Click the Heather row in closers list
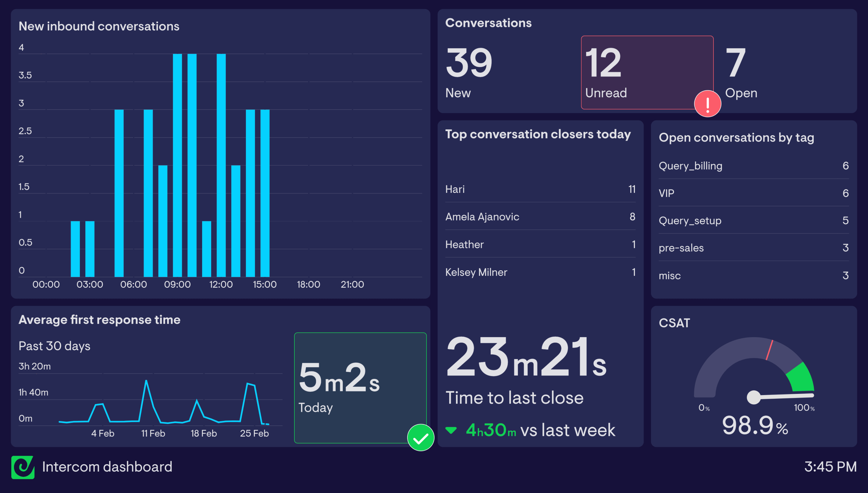The height and width of the screenshot is (493, 868). click(540, 244)
